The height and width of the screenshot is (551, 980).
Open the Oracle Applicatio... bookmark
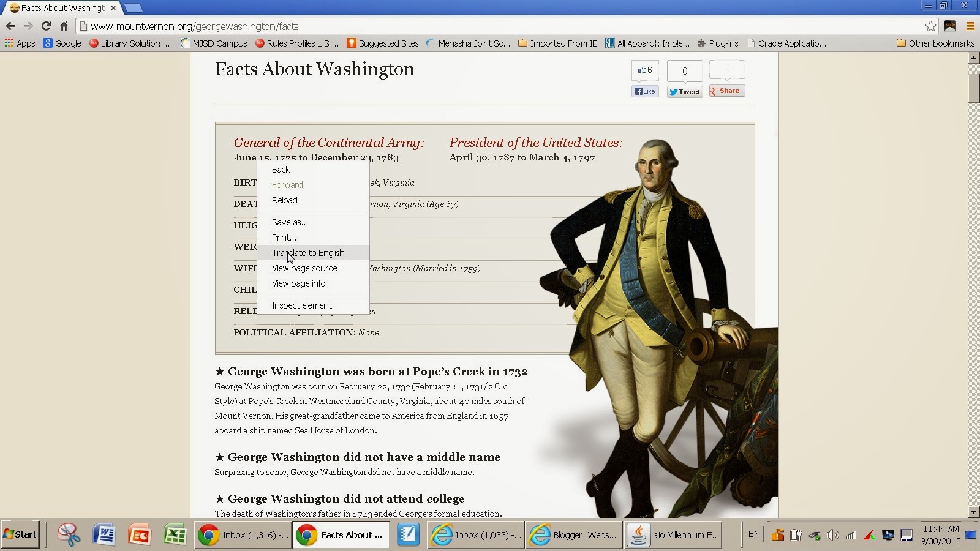pyautogui.click(x=786, y=43)
